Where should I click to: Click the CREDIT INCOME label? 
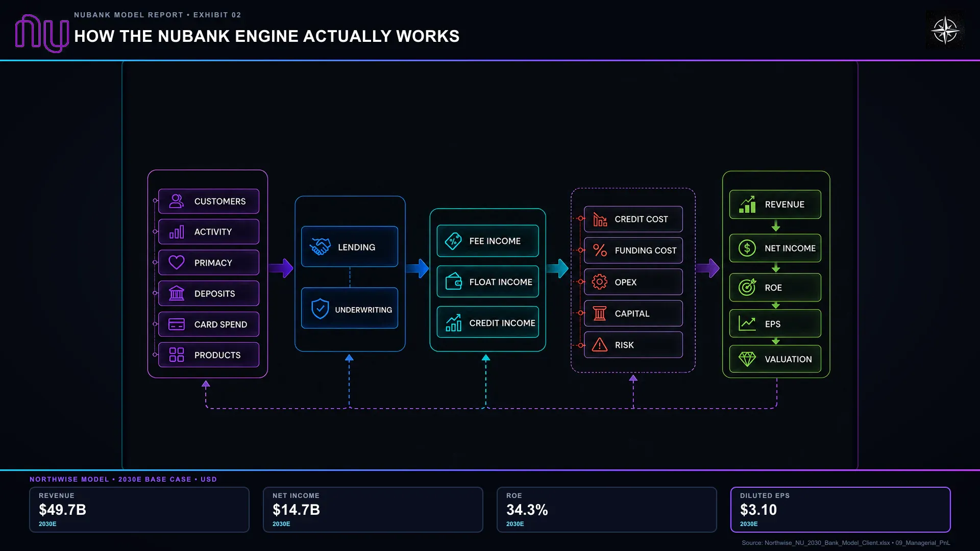pos(502,323)
